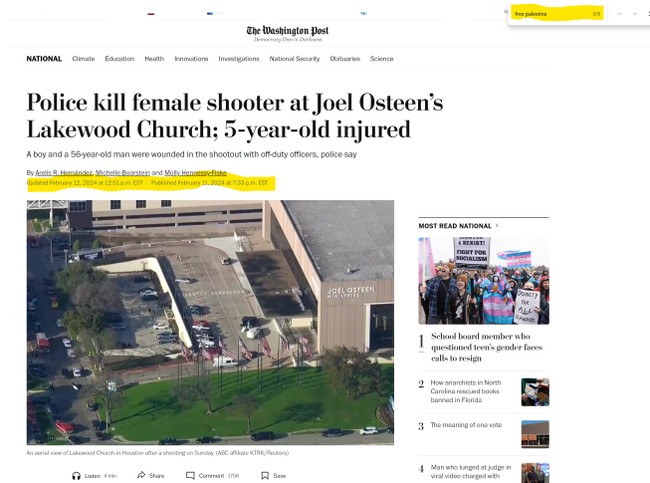The width and height of the screenshot is (650, 483).
Task: Open the Health section
Action: pyautogui.click(x=154, y=59)
